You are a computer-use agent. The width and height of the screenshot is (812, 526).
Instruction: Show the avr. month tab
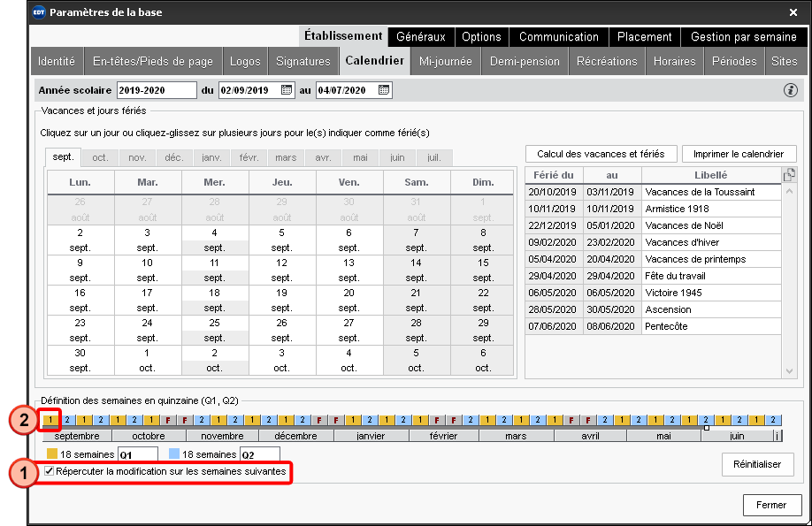pos(323,157)
